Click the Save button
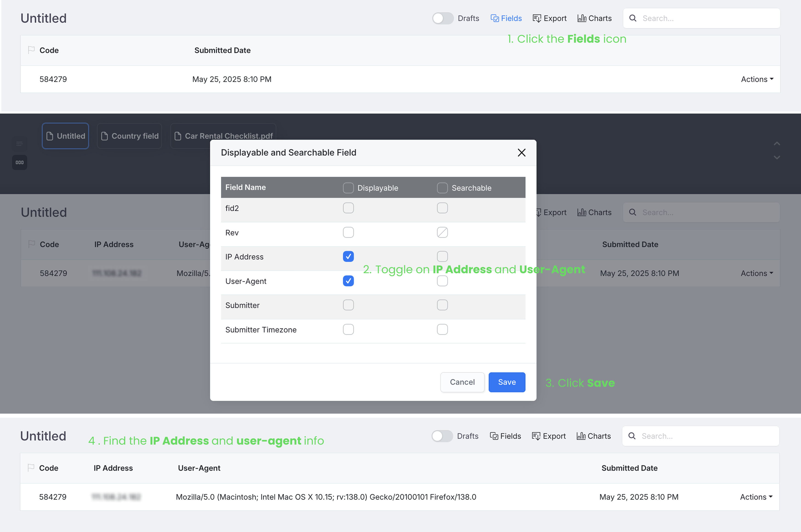Screen dimensions: 801x532 click(507, 382)
